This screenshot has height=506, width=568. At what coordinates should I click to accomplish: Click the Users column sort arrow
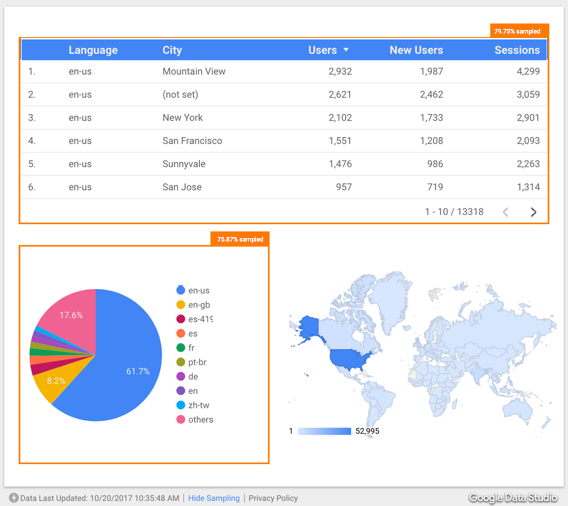pyautogui.click(x=346, y=50)
